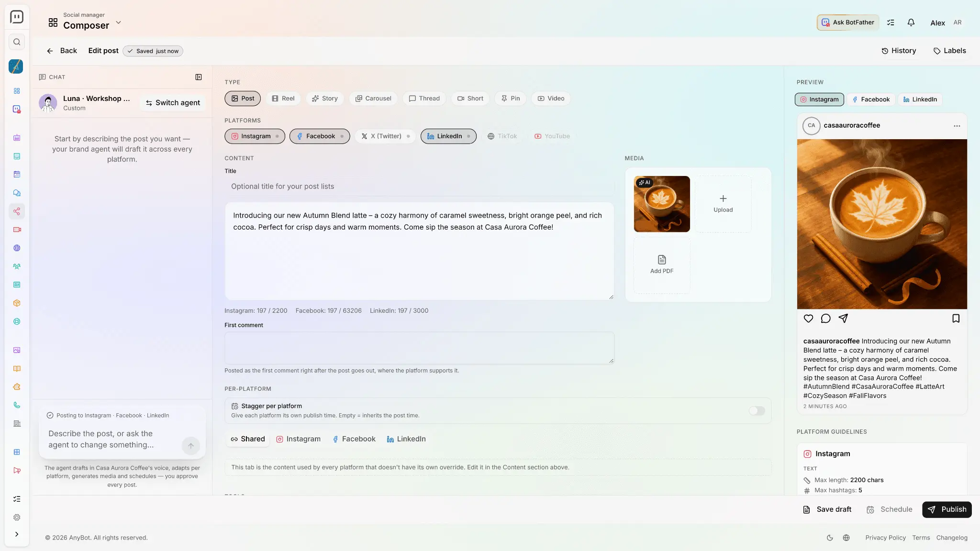Collapse the chat panel icon
980x551 pixels.
click(x=199, y=77)
